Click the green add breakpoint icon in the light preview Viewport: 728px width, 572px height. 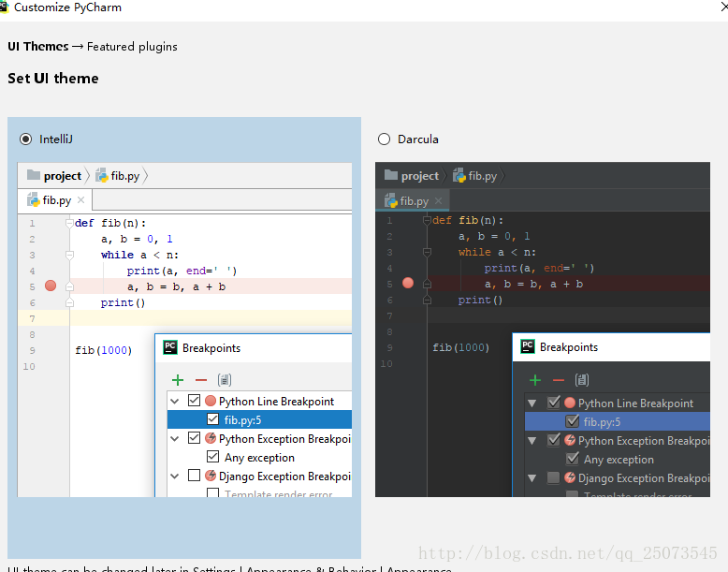click(178, 380)
